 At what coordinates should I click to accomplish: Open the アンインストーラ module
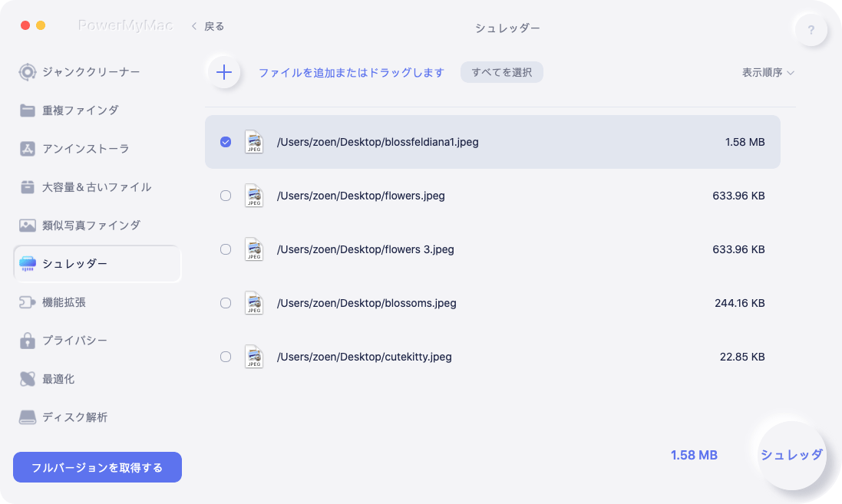[x=85, y=149]
